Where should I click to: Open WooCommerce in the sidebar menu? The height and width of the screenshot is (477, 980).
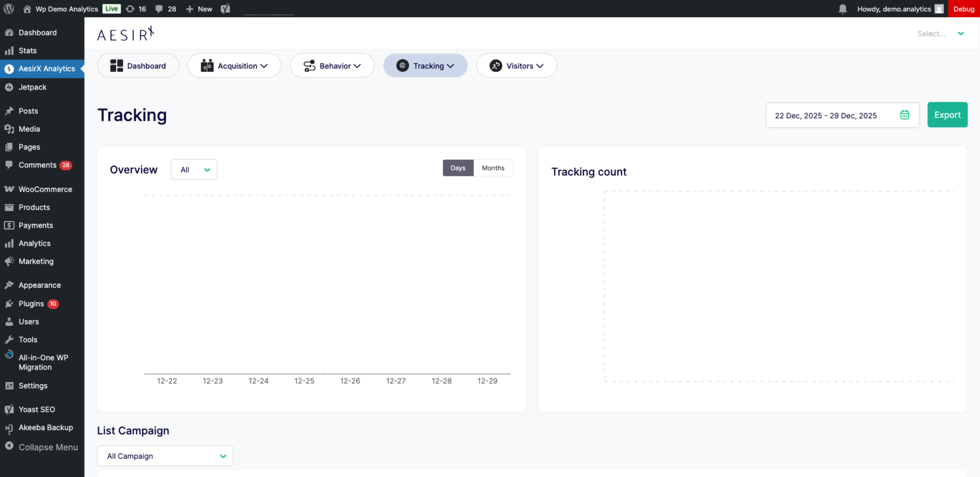[x=45, y=189]
